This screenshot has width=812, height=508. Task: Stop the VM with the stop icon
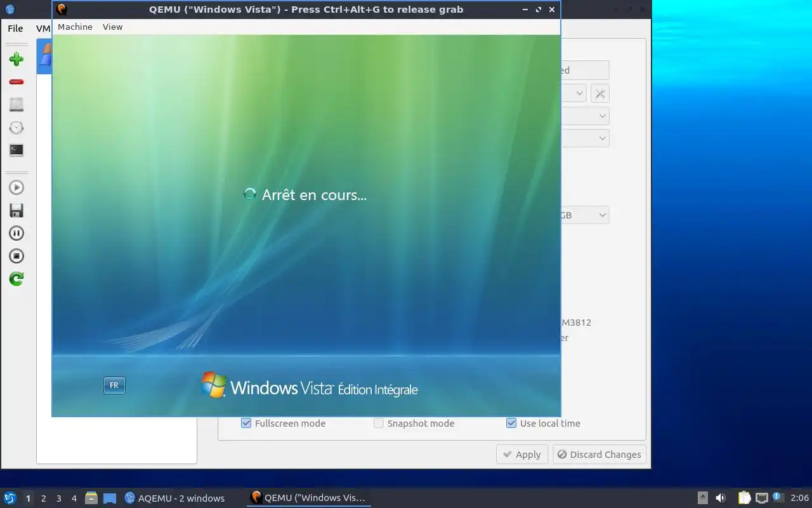(x=16, y=256)
